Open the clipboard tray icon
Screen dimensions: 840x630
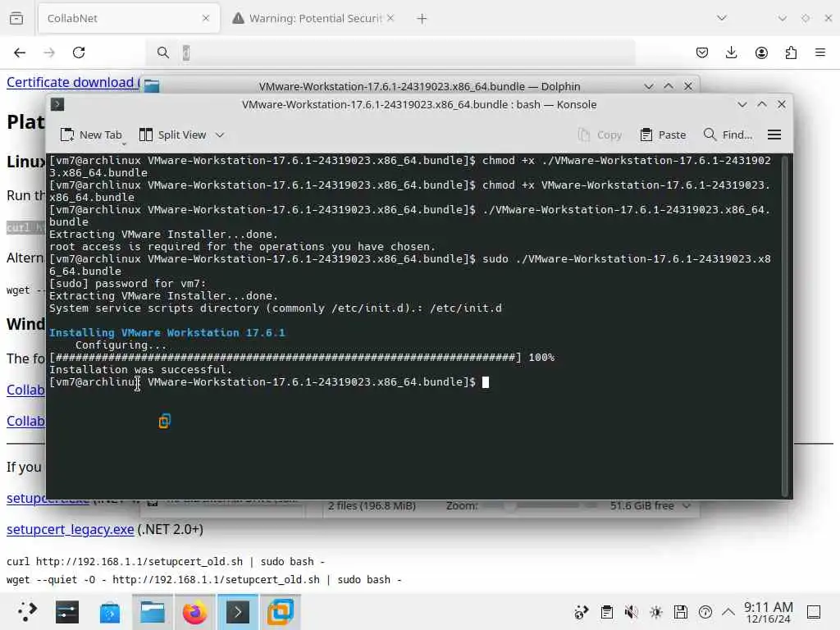pos(606,612)
